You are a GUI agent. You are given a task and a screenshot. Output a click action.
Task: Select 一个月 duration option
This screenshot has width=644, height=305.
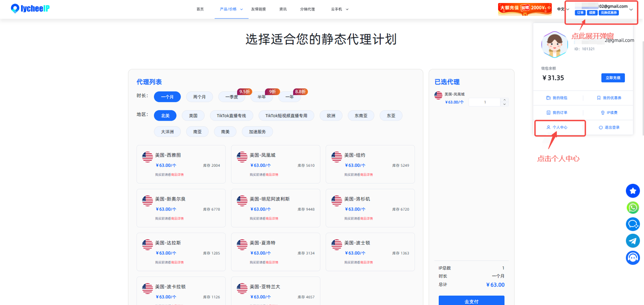pyautogui.click(x=168, y=97)
